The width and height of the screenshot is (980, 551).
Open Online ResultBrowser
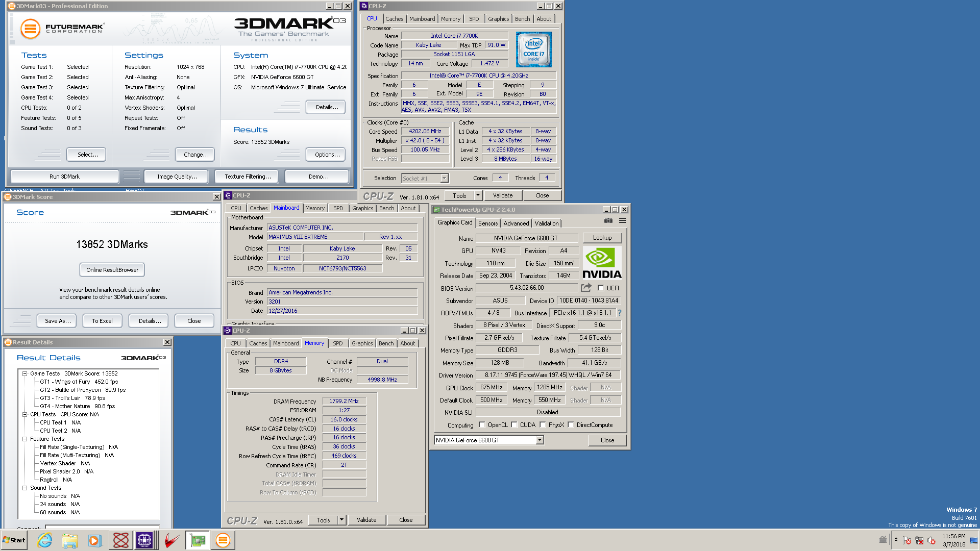click(x=112, y=270)
